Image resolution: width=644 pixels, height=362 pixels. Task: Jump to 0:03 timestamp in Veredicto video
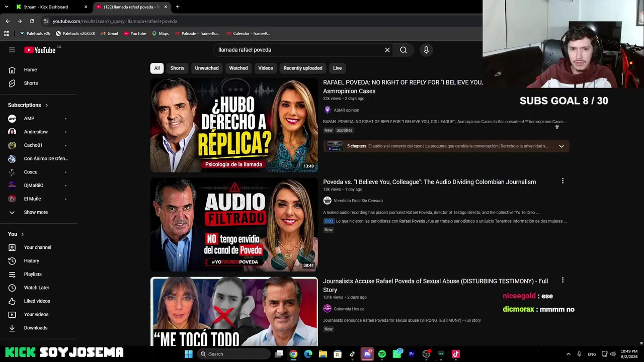pyautogui.click(x=329, y=221)
